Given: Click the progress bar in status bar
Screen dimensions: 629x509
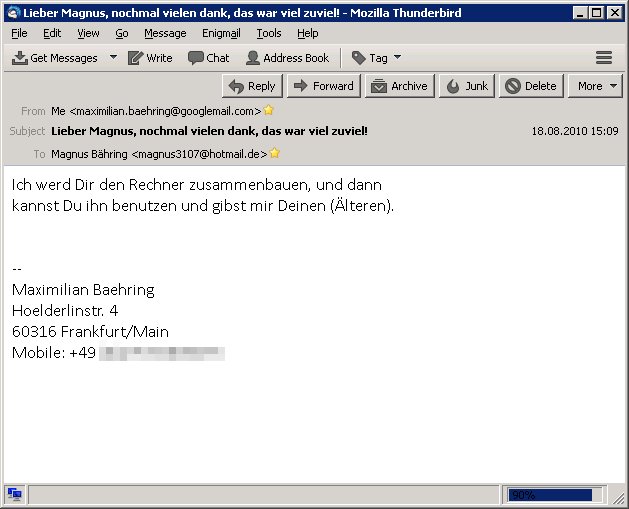Looking at the screenshot, I should (555, 494).
